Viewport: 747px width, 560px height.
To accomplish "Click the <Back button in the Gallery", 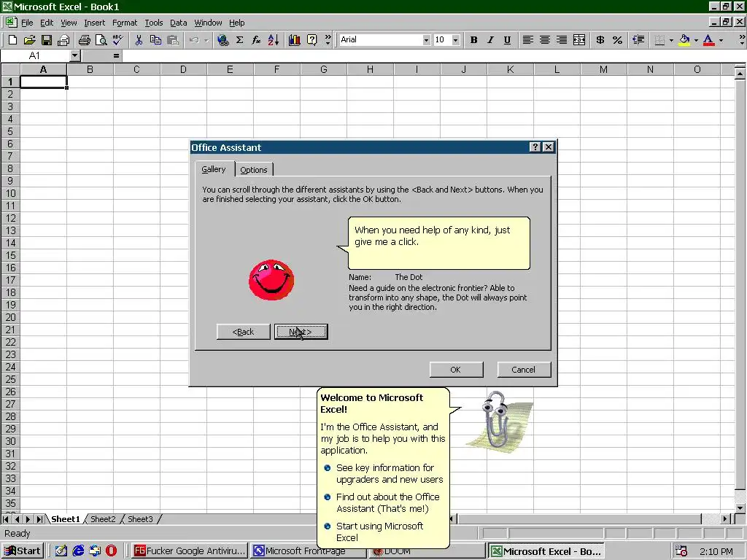I will (x=243, y=332).
